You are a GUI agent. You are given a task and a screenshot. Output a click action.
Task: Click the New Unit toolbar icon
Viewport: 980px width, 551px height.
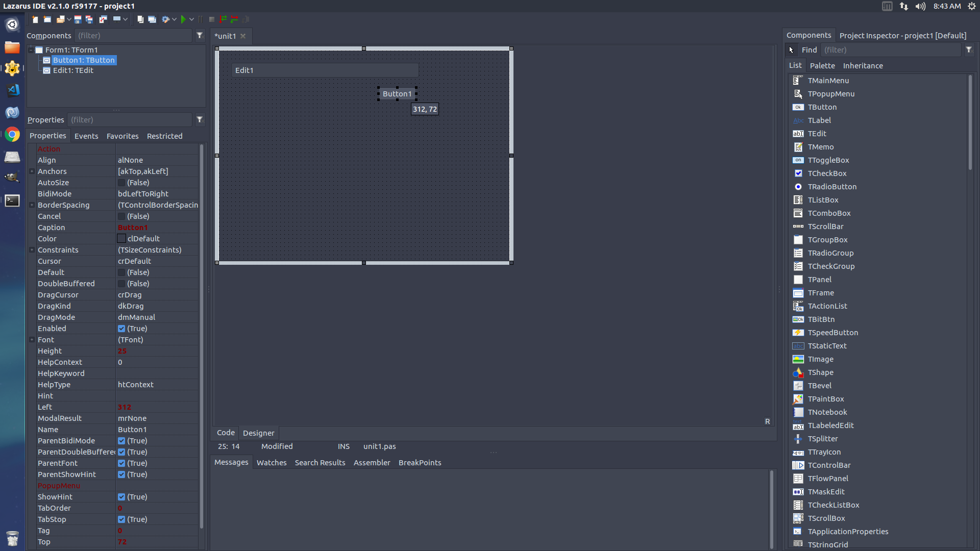[35, 19]
